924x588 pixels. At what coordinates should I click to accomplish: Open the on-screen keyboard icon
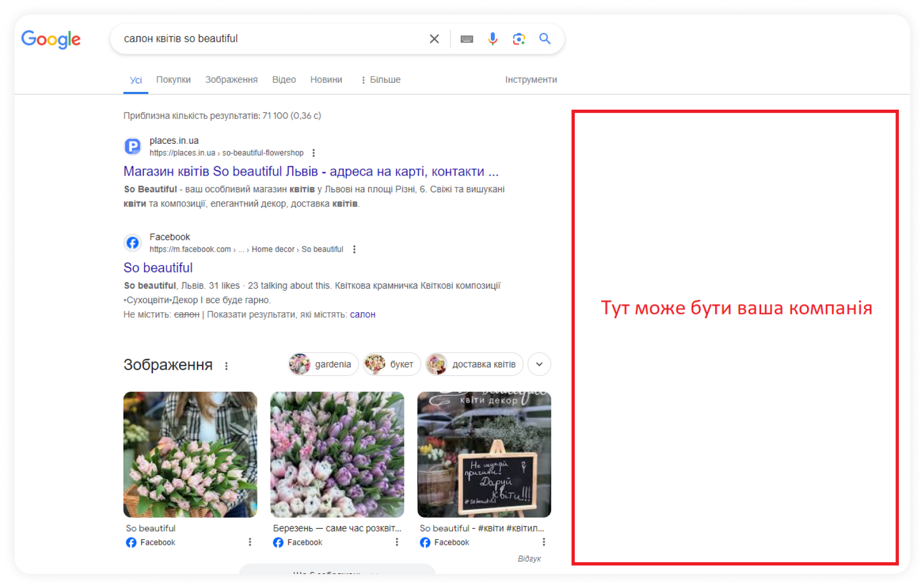tap(467, 39)
